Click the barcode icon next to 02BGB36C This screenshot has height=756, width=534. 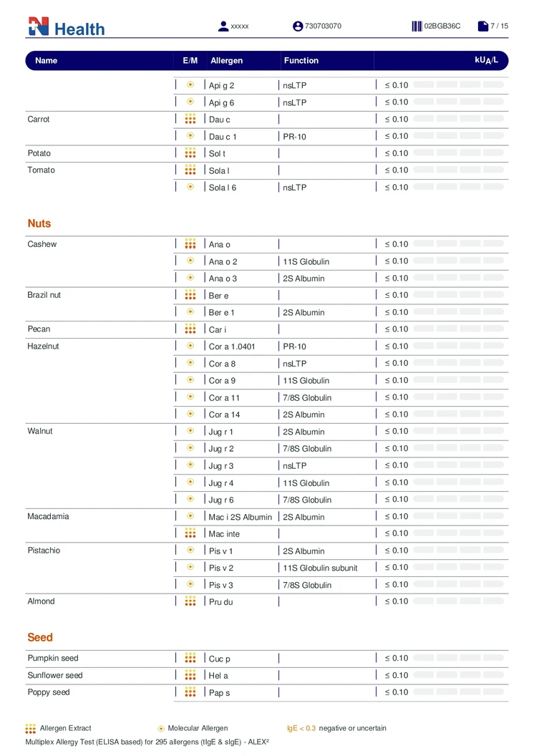pos(417,26)
